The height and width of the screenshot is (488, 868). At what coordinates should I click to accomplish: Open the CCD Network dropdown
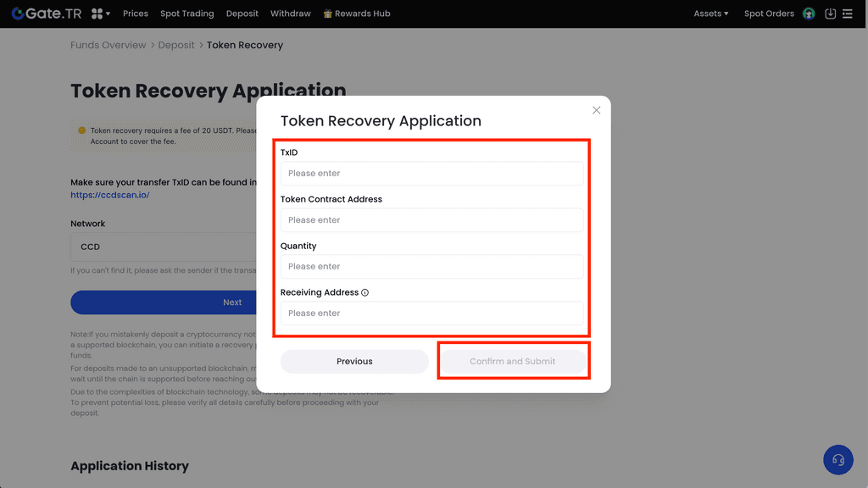(x=161, y=247)
